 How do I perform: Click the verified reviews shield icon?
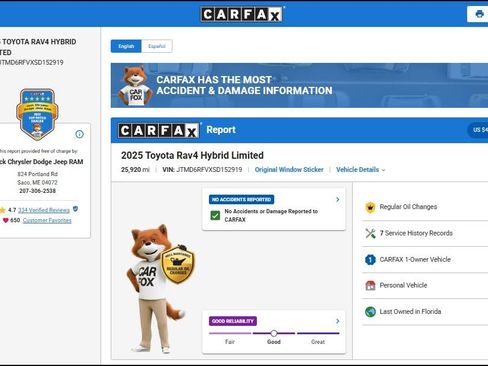click(75, 209)
